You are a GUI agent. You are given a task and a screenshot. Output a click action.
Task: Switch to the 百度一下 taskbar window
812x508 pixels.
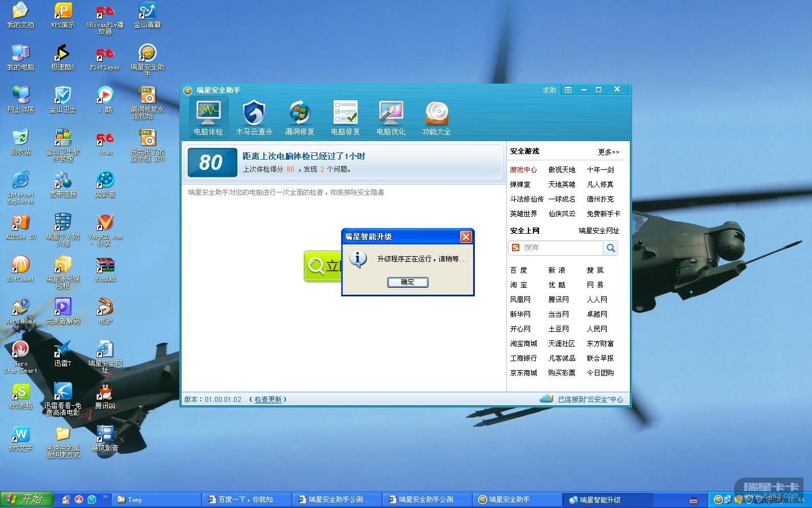[247, 500]
